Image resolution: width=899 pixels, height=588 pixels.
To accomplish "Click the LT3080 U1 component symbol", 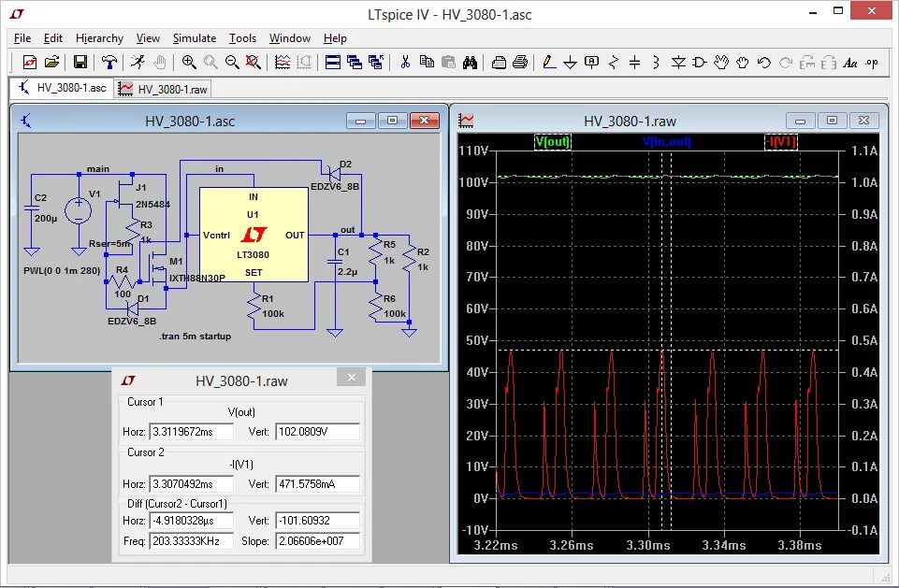I will click(x=254, y=235).
